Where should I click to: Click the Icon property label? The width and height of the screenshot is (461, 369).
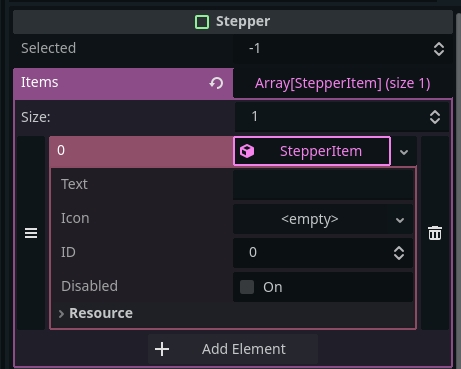tap(75, 218)
